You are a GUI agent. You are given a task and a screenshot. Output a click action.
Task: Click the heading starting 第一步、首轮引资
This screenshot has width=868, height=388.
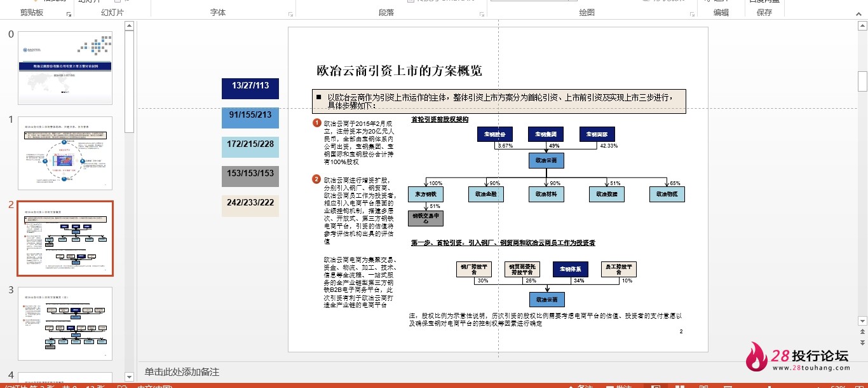pyautogui.click(x=503, y=242)
